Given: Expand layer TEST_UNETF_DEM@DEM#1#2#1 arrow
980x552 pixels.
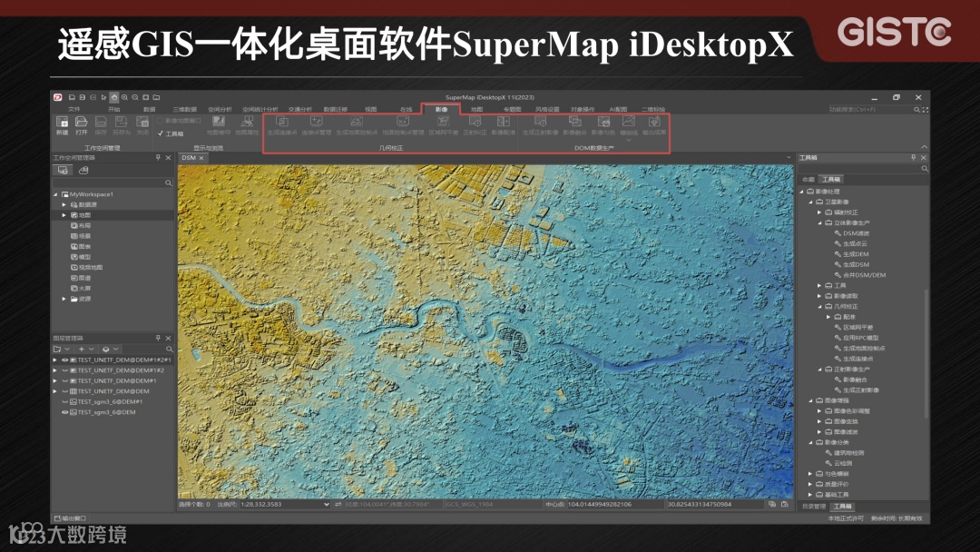Looking at the screenshot, I should [55, 360].
